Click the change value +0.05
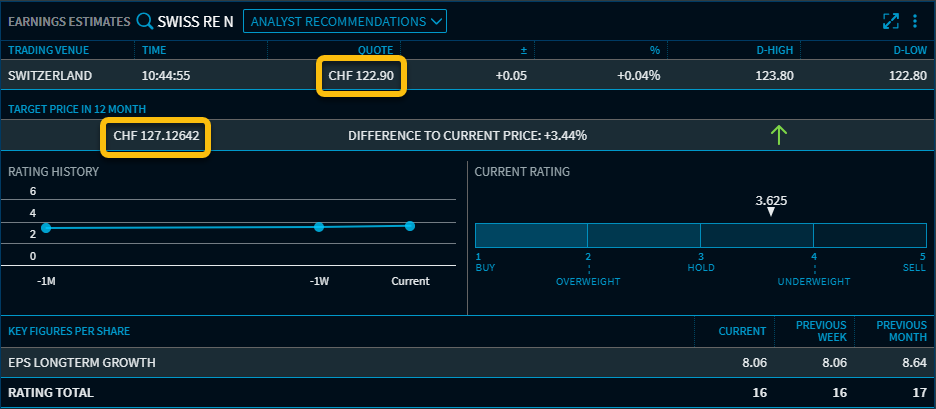 pyautogui.click(x=511, y=76)
